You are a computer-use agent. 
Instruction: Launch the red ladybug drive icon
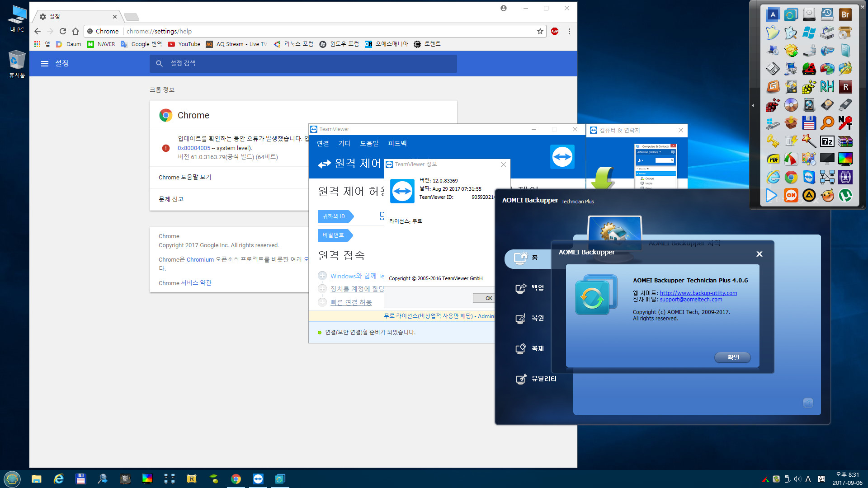(x=809, y=69)
